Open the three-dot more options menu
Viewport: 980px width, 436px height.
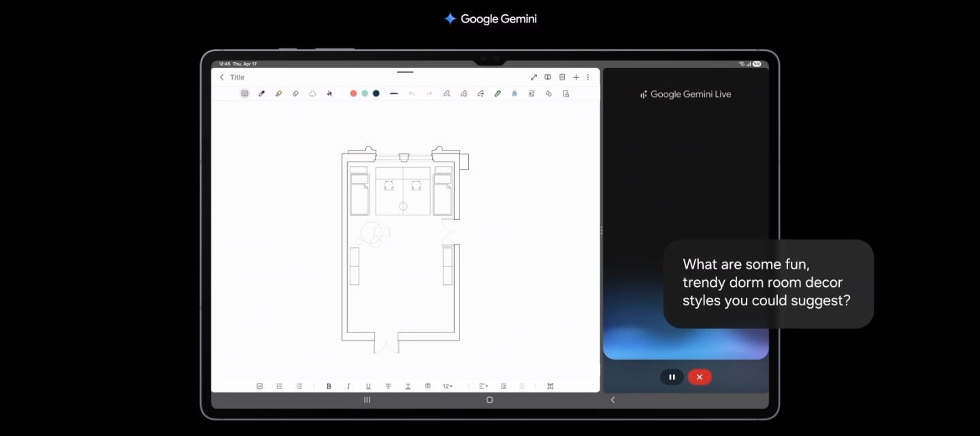tap(588, 78)
